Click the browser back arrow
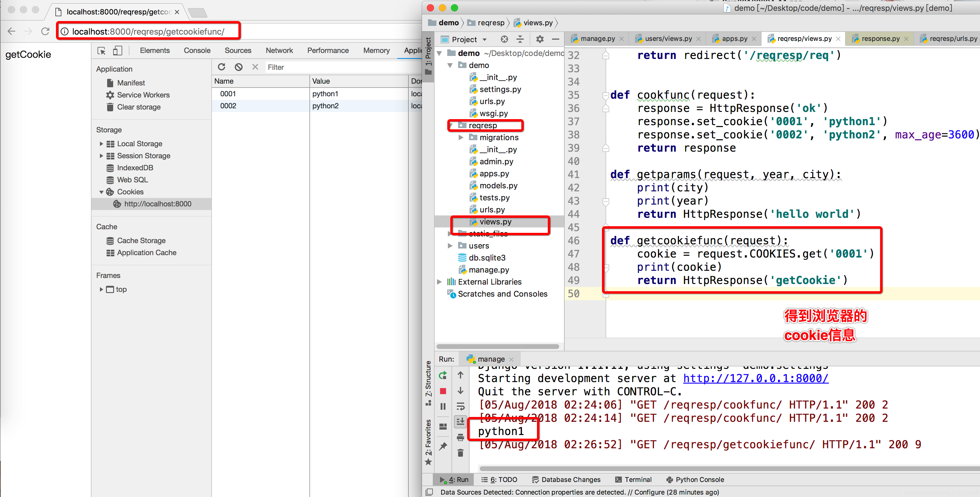 pos(11,31)
